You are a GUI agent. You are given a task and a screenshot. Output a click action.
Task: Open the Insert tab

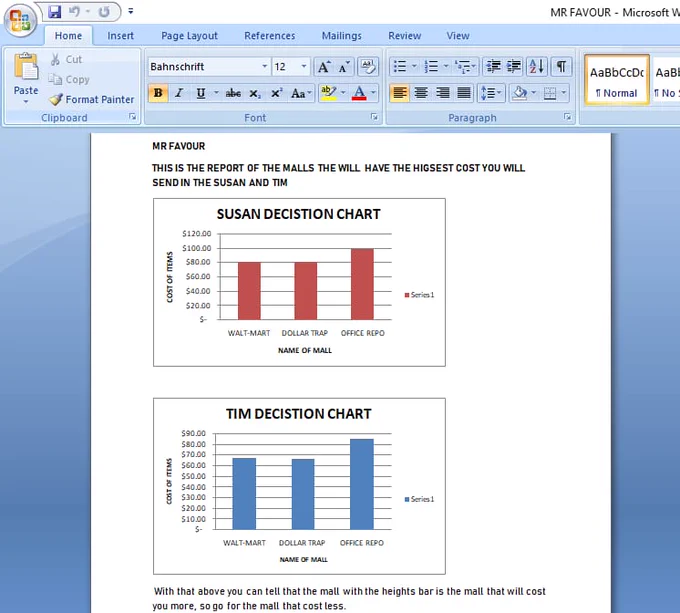click(121, 36)
